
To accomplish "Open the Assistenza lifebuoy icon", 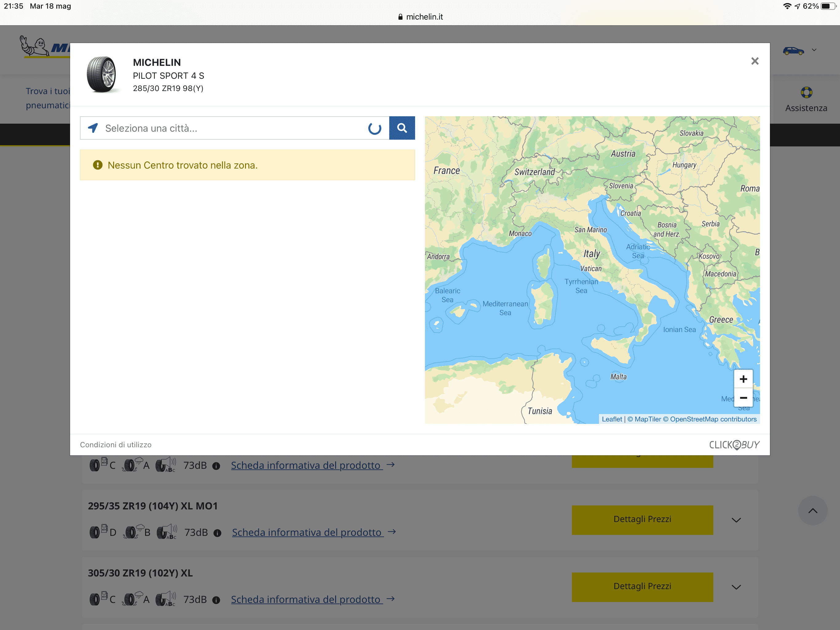I will [x=806, y=92].
